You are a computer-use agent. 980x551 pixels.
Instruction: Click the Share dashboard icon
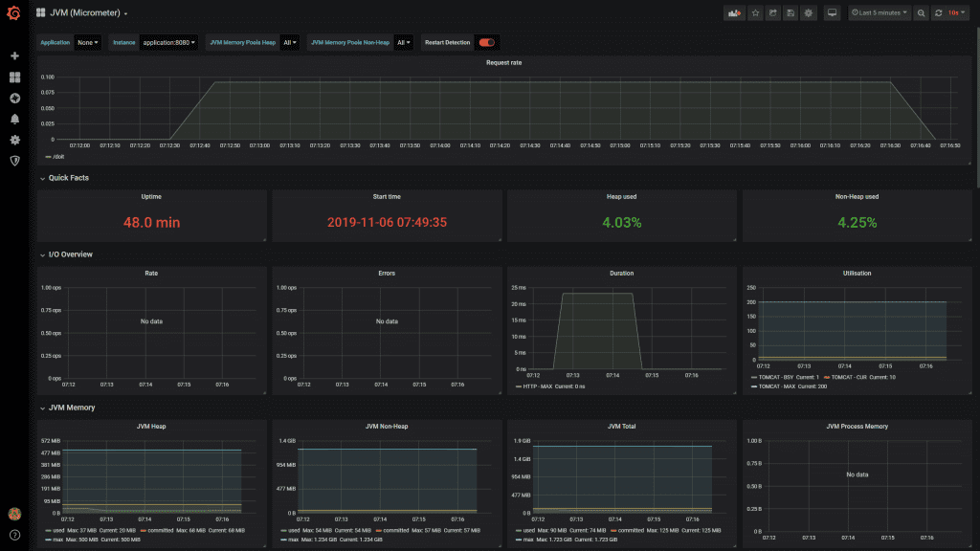click(x=772, y=13)
